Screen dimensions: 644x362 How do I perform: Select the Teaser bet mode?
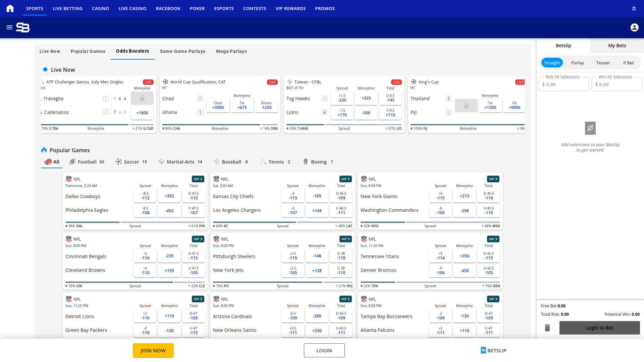pyautogui.click(x=603, y=63)
